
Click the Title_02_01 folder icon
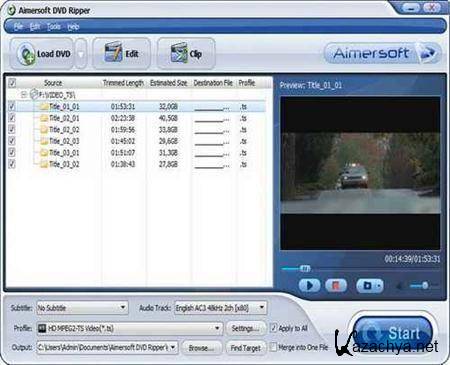pos(44,118)
